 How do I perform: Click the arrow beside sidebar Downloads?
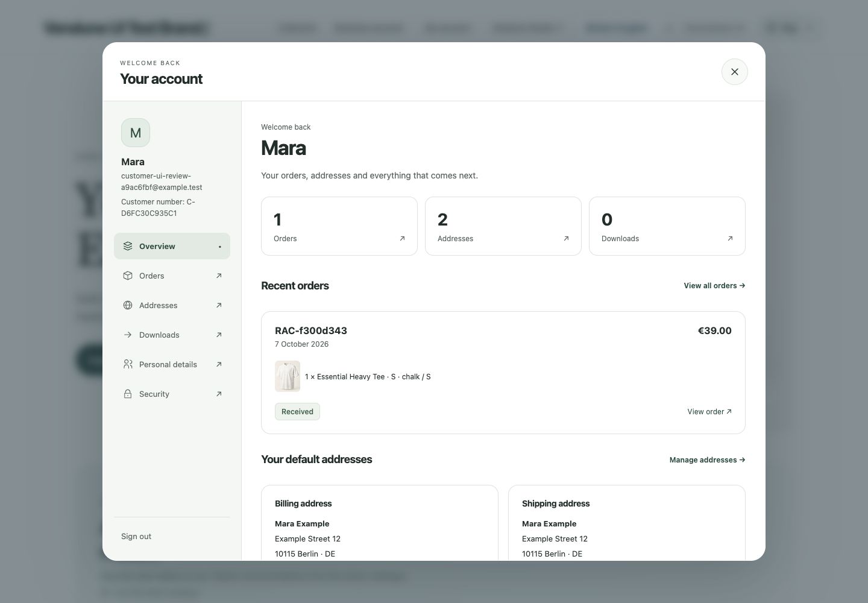point(219,335)
